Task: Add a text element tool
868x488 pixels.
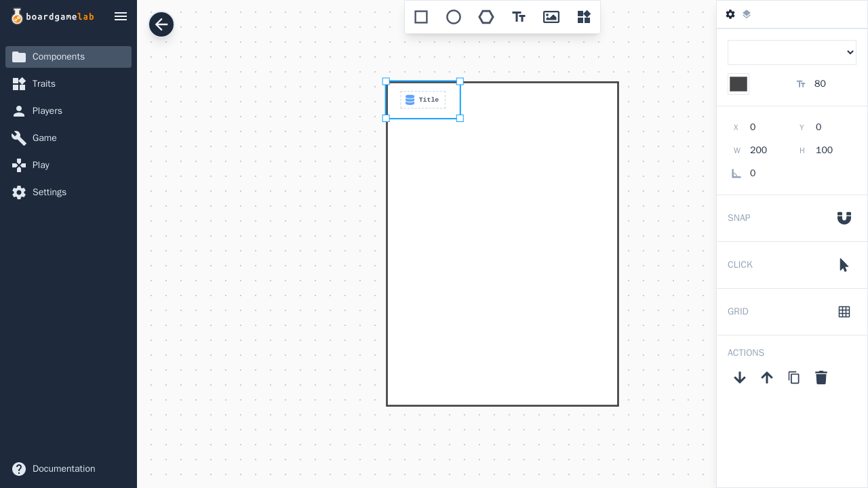Action: 519,17
